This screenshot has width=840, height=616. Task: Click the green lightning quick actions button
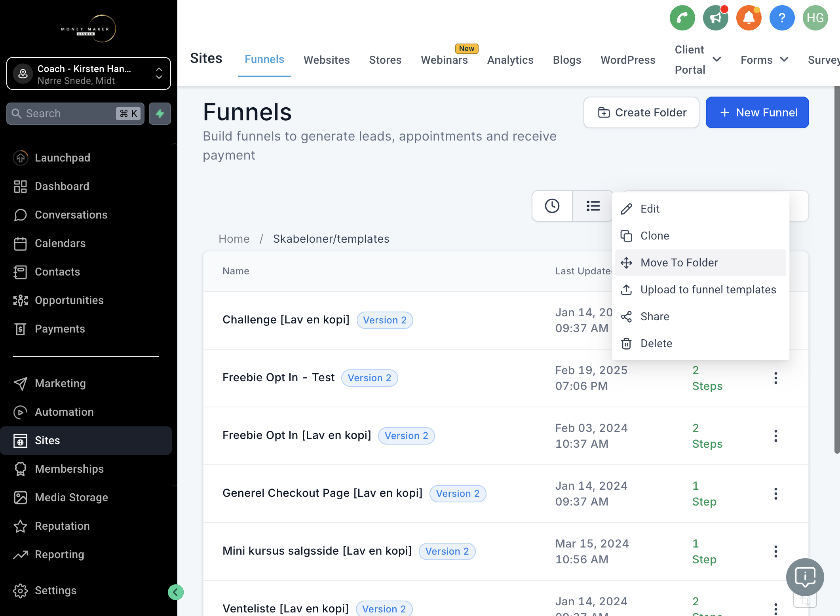click(160, 114)
